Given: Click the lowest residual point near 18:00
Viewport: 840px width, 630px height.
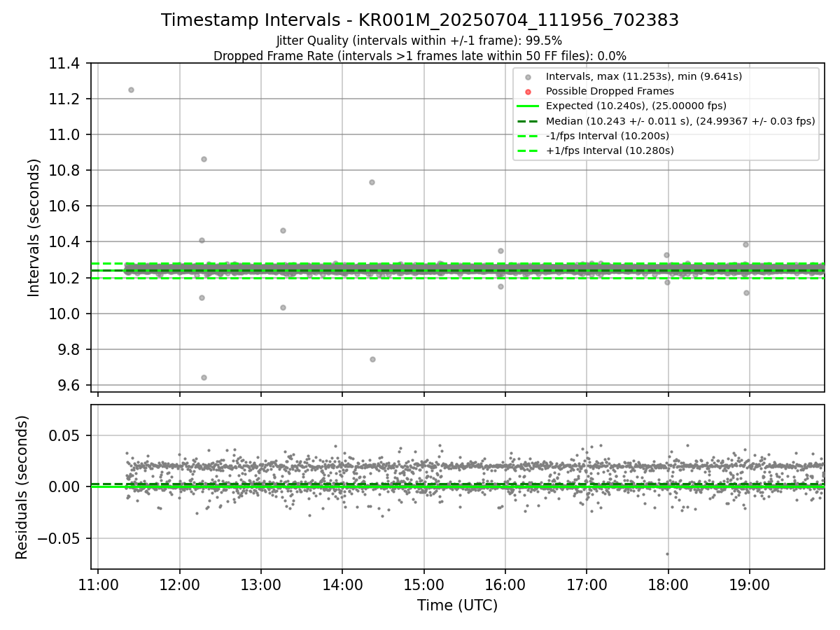Looking at the screenshot, I should point(667,554).
